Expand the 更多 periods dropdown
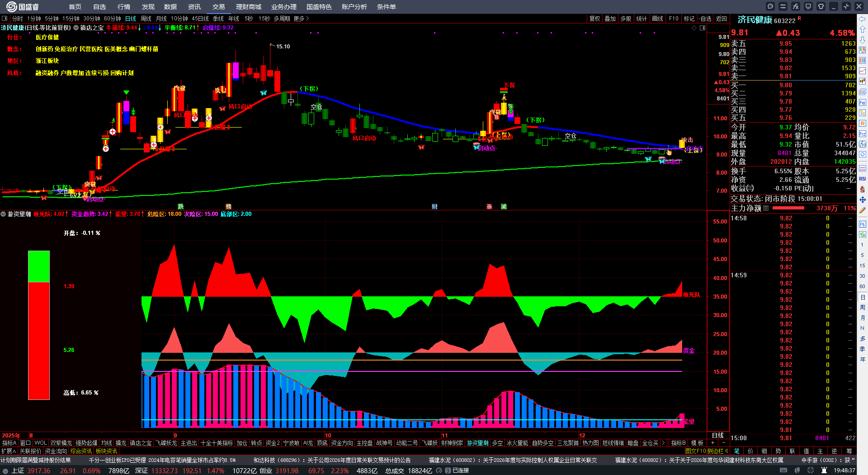Viewport: 868px width, 475px height. (x=301, y=19)
